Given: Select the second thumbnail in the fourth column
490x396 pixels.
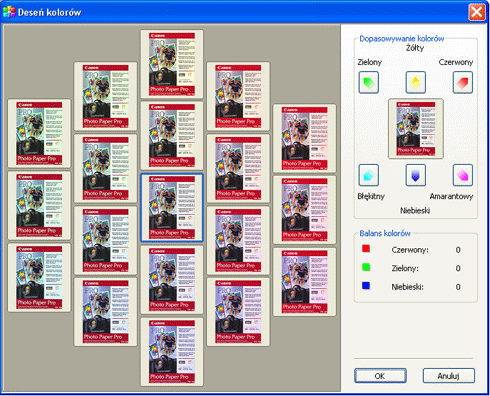Looking at the screenshot, I should [238, 168].
